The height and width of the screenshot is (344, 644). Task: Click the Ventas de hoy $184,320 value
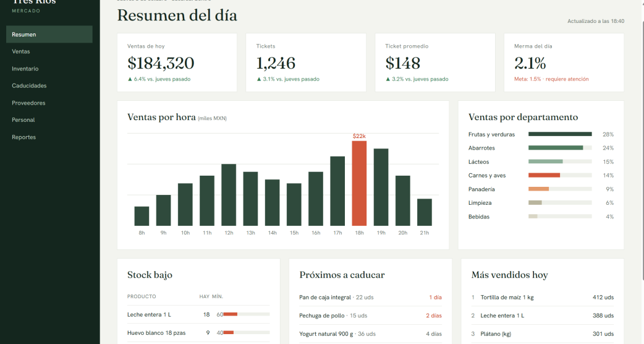161,63
